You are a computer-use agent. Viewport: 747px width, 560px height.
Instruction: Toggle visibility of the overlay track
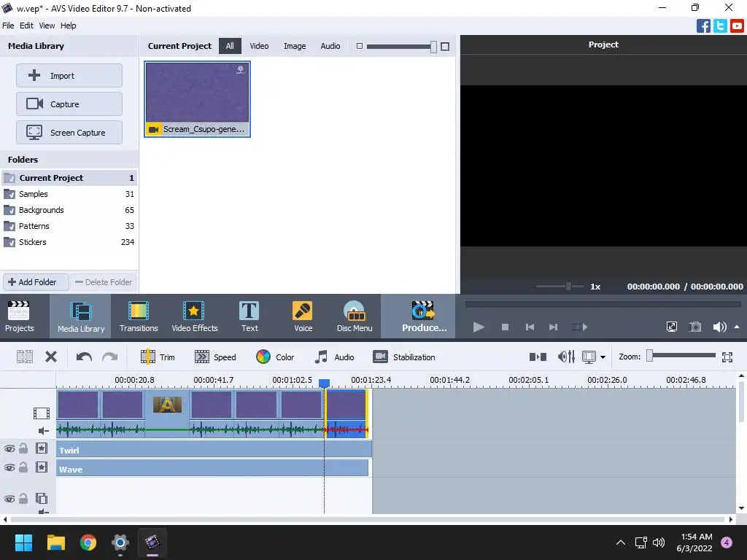(x=9, y=499)
